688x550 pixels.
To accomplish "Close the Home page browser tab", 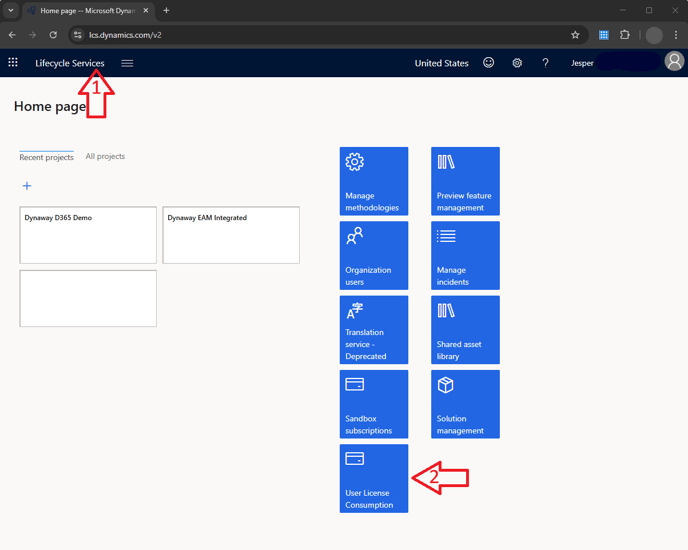I will tap(146, 11).
